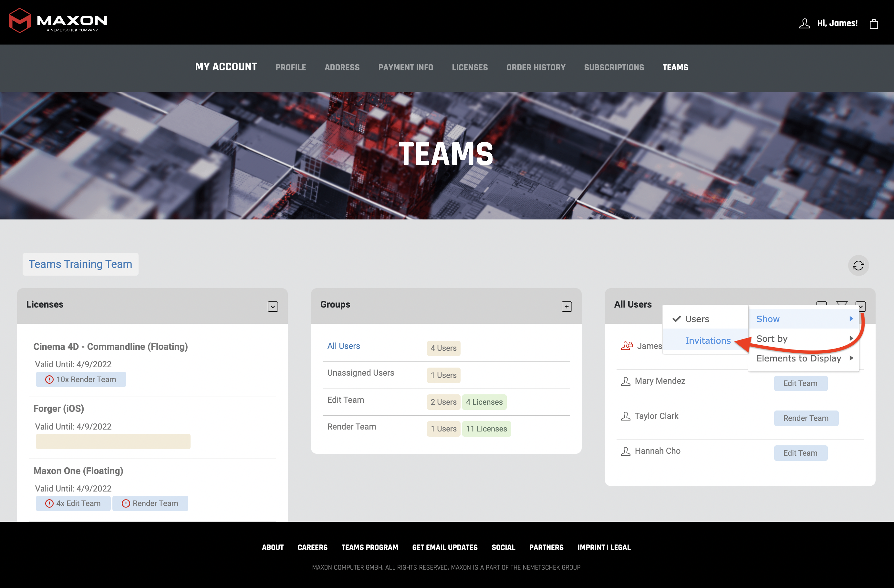Select the Forger (iOS) license
The height and width of the screenshot is (588, 894).
[x=58, y=409]
